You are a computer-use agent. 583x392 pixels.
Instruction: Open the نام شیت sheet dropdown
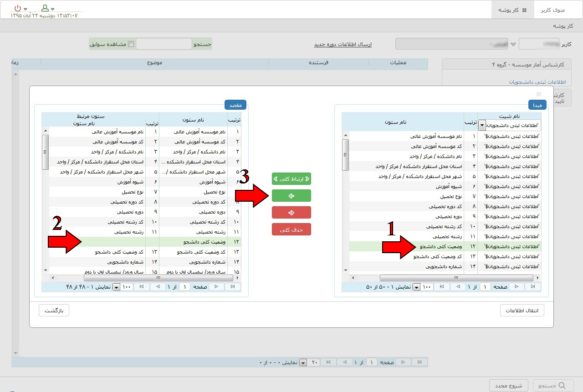[482, 125]
